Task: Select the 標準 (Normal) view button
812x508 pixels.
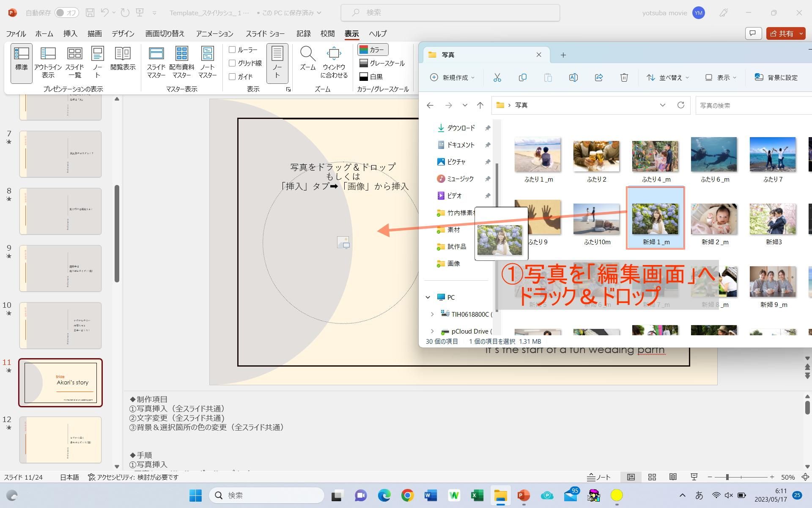Action: pyautogui.click(x=22, y=63)
